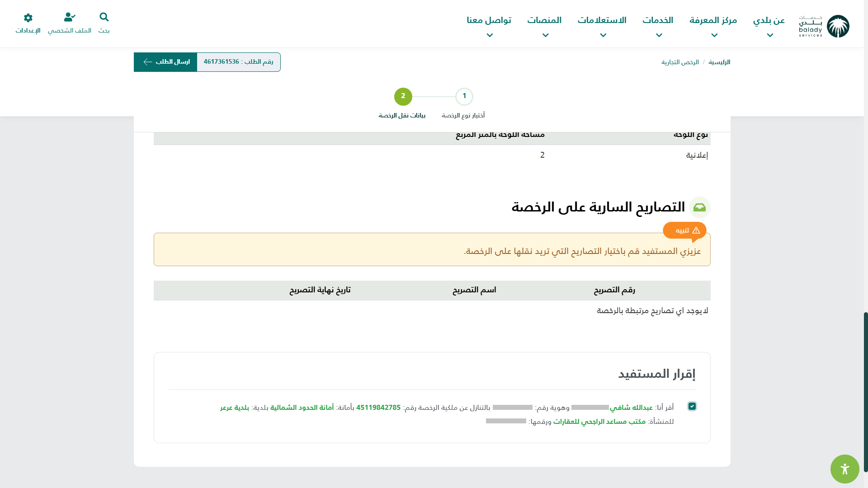Go to الرئيسية breadcrumb link

coord(719,62)
